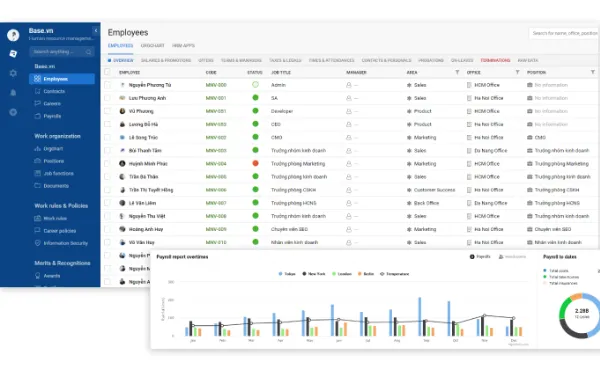Open the Orgchart tab
This screenshot has height=375, width=600.
coord(152,46)
